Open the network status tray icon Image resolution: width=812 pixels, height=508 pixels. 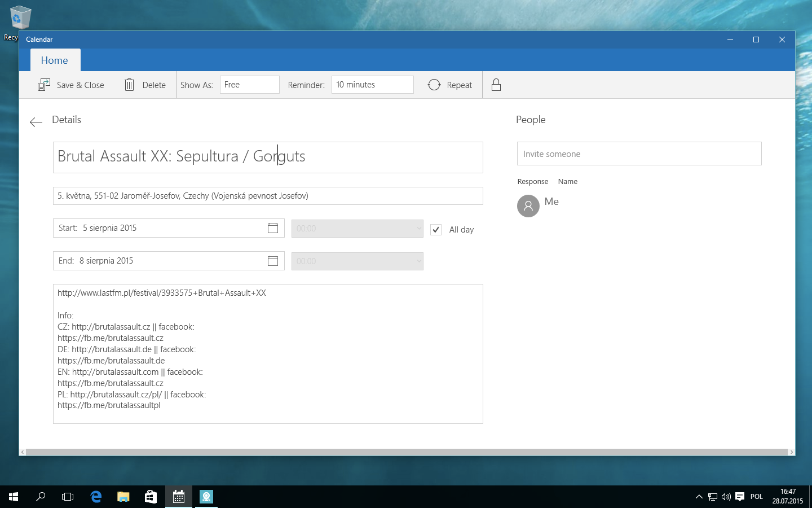[x=713, y=497]
